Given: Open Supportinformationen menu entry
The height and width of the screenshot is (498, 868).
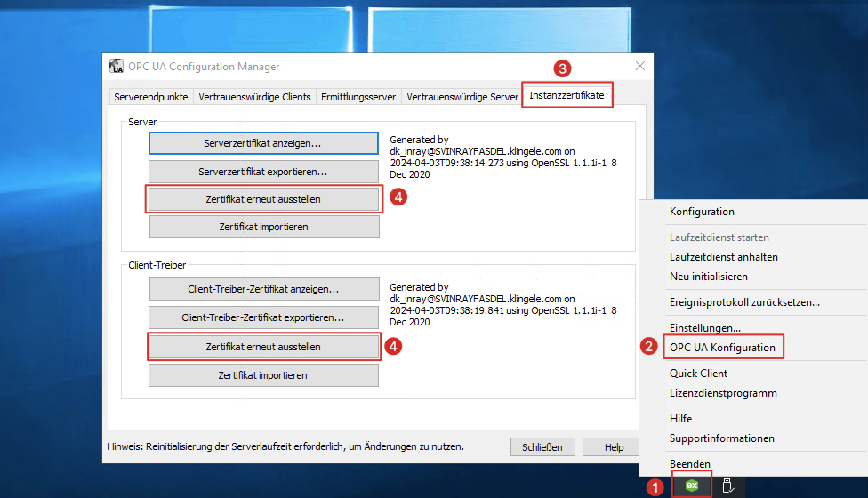Looking at the screenshot, I should tap(722, 438).
